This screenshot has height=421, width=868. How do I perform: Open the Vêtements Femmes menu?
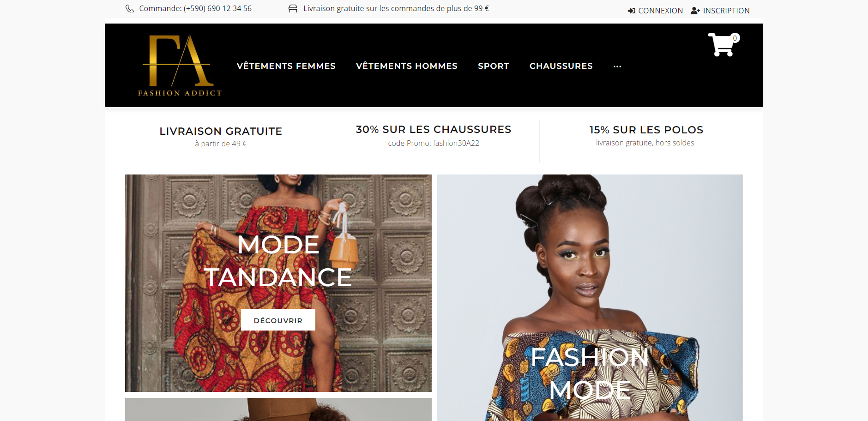point(286,66)
